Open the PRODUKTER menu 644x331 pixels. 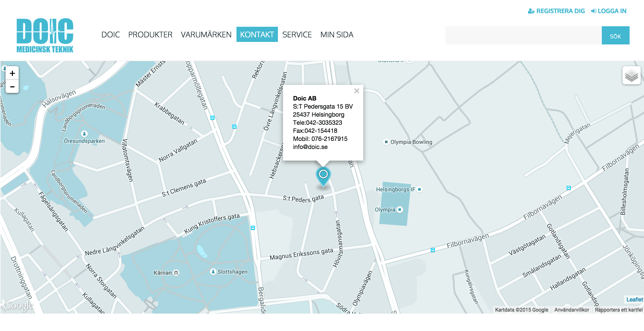pos(150,35)
